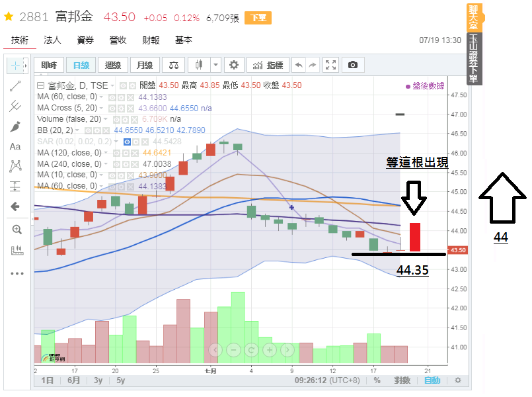Select the Aa text annotation tool
The width and height of the screenshot is (532, 397).
pos(15,146)
